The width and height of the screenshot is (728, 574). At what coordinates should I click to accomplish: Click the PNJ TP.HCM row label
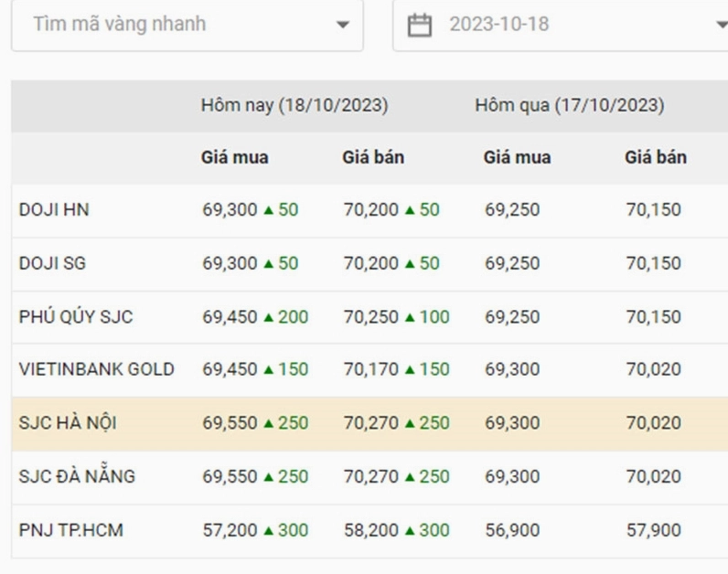point(71,530)
